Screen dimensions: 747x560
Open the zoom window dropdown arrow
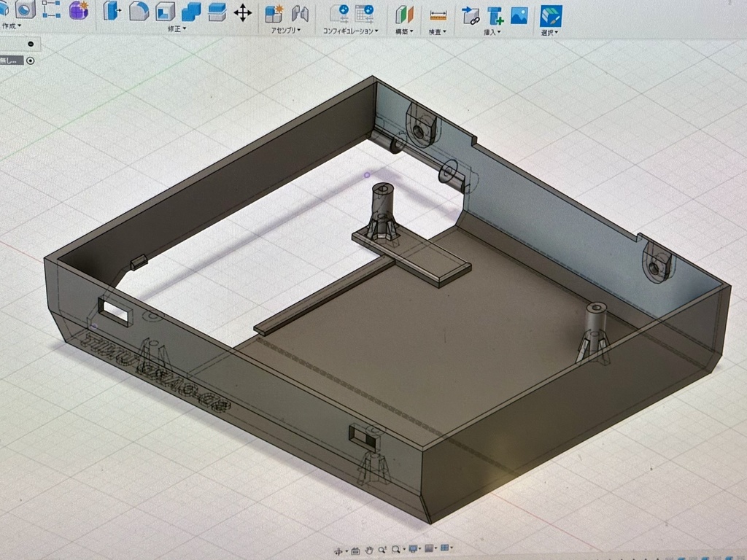404,549
